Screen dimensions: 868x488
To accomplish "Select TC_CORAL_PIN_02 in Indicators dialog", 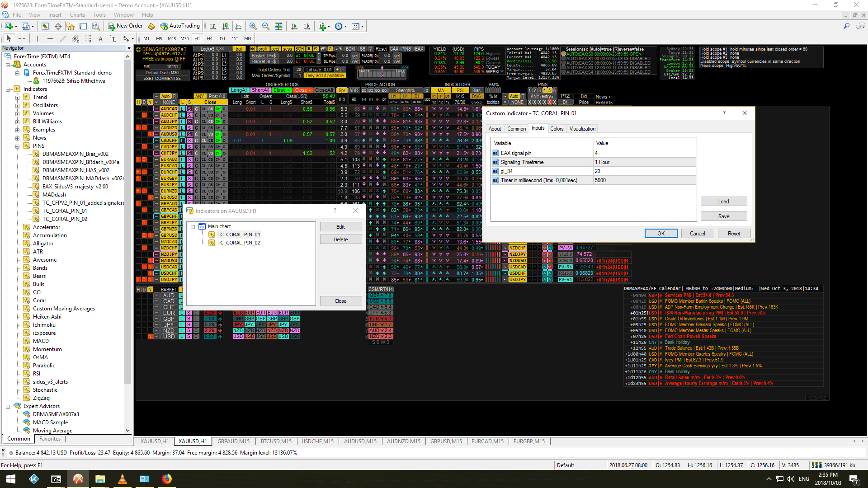I will click(x=239, y=243).
